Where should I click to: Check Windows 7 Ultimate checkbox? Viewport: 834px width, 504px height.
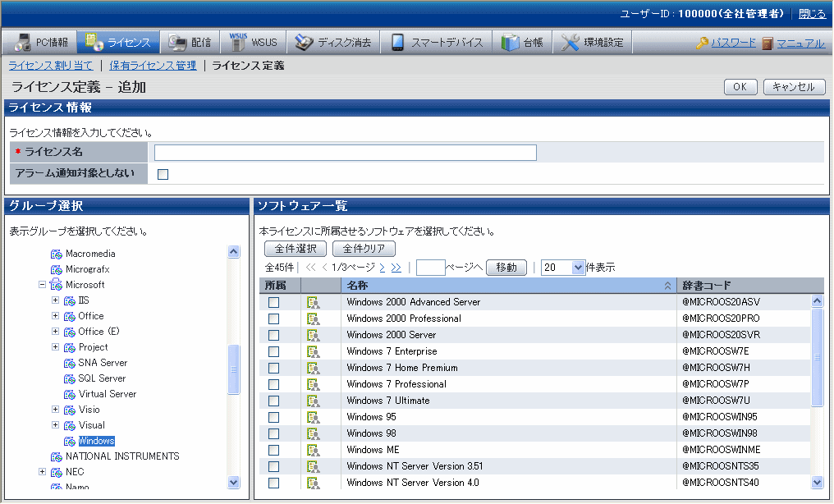(x=274, y=401)
